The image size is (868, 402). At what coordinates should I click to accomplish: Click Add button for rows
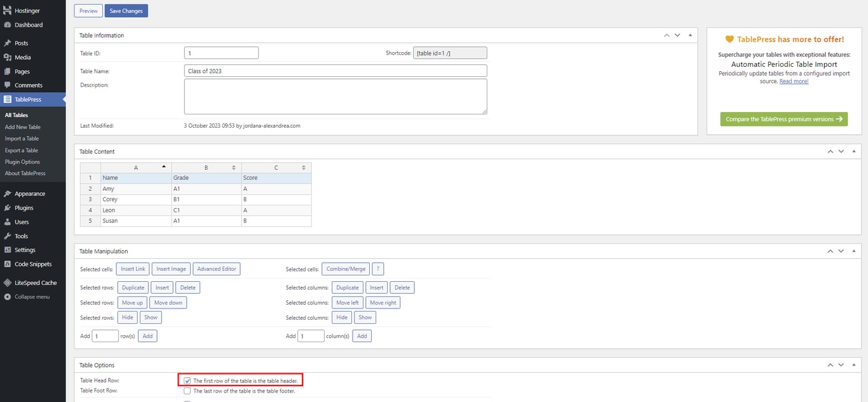[x=147, y=336]
